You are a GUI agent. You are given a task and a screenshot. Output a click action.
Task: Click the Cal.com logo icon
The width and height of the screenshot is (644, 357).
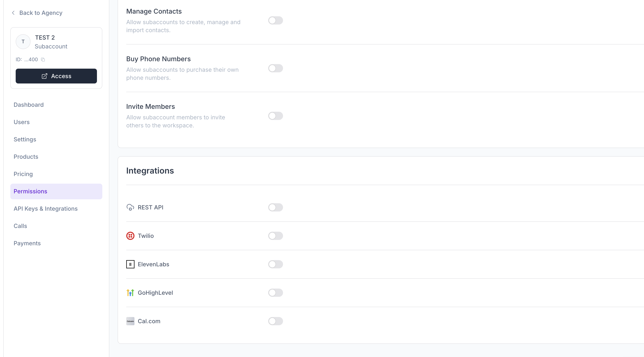tap(130, 321)
